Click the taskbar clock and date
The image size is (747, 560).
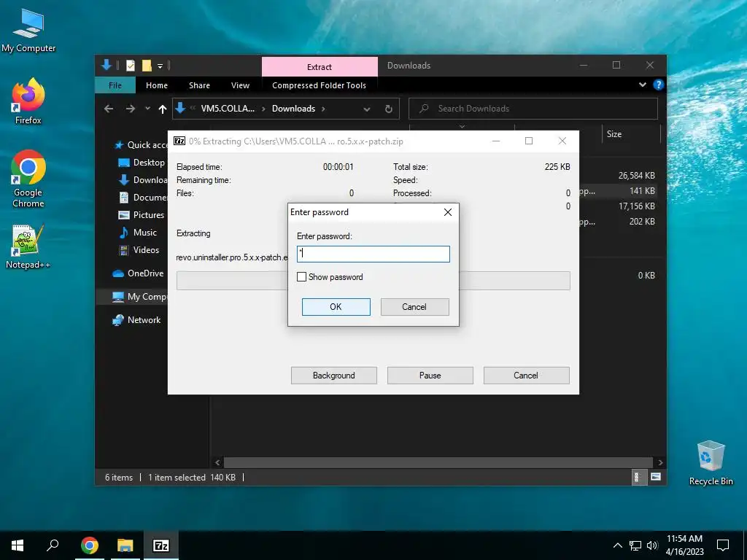[684, 545]
